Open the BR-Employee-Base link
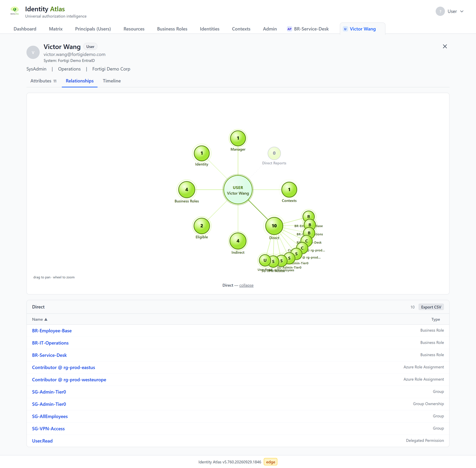This screenshot has height=468, width=476. pyautogui.click(x=52, y=331)
